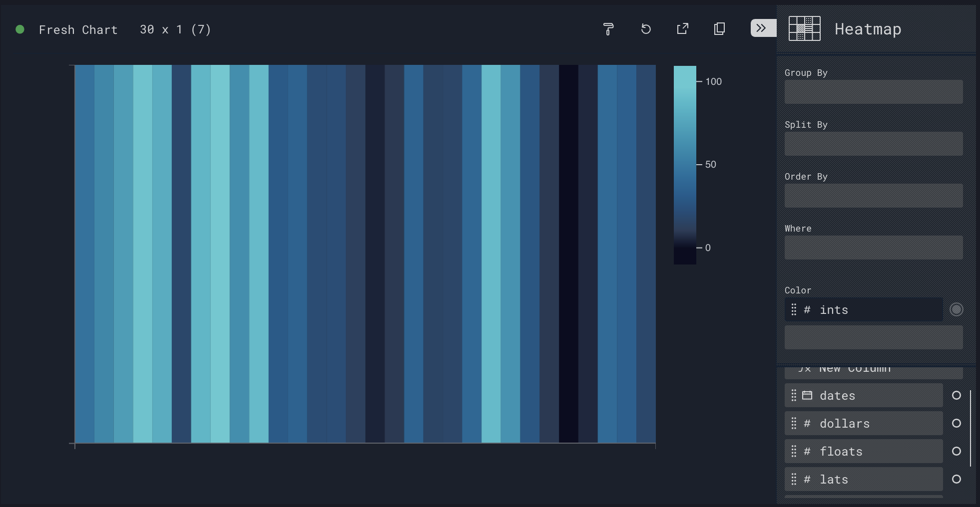
Task: Open the Heatmap chart type selector icon
Action: [x=804, y=28]
